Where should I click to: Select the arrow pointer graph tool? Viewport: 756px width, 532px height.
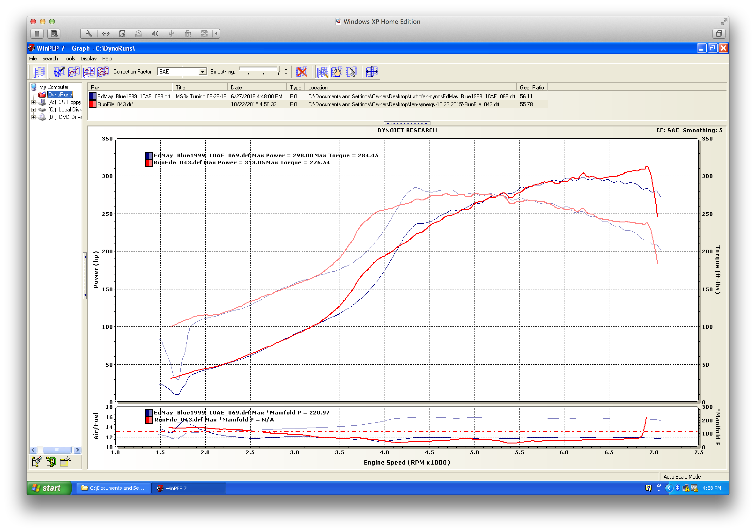coord(351,72)
